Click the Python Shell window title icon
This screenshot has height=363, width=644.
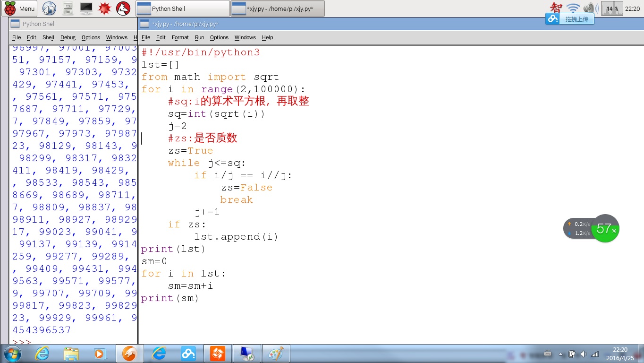pos(15,24)
